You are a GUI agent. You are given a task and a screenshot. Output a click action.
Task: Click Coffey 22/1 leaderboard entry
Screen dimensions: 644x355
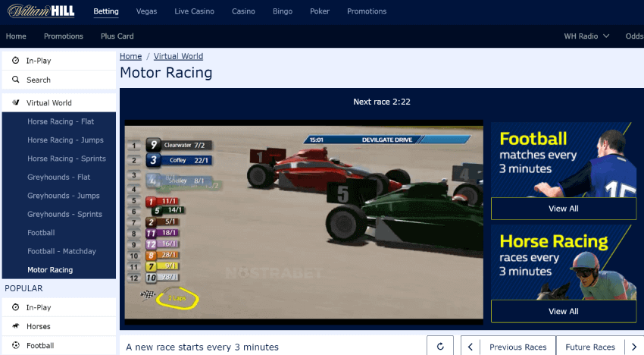[180, 160]
